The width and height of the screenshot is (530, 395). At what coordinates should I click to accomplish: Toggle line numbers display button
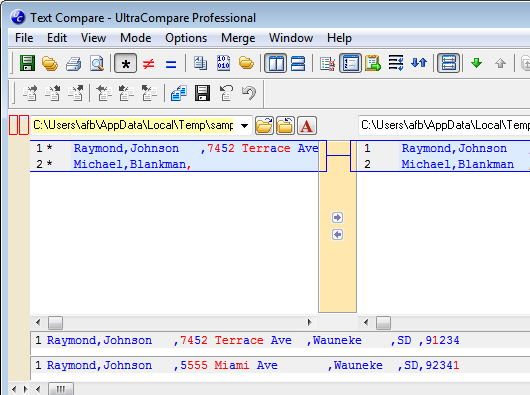(350, 63)
